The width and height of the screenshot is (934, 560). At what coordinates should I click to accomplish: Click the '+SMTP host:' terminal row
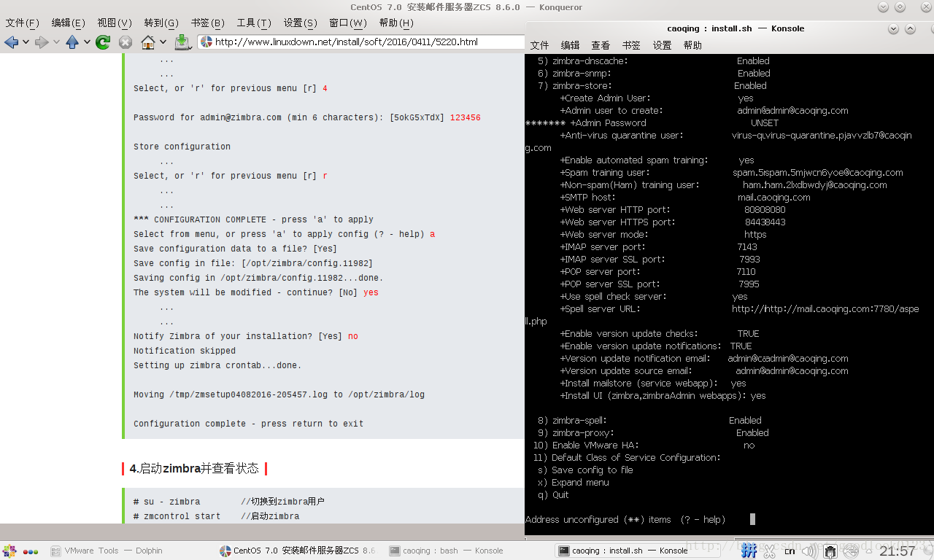coord(685,197)
